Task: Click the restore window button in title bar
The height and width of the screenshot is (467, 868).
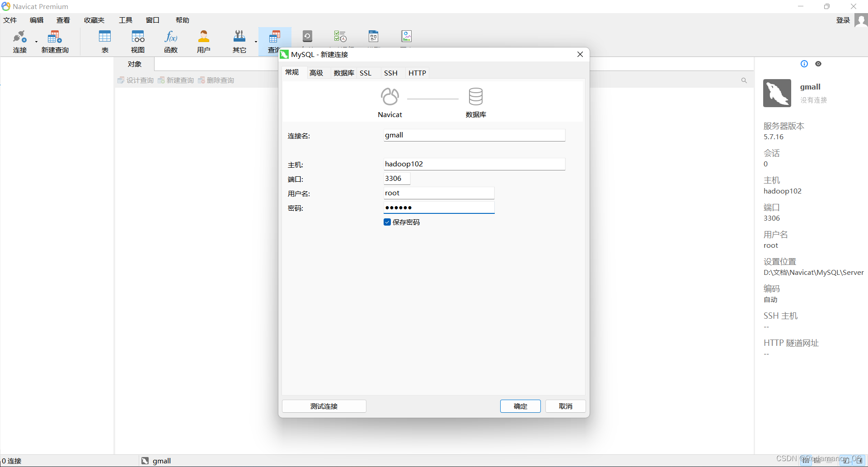Action: point(827,6)
